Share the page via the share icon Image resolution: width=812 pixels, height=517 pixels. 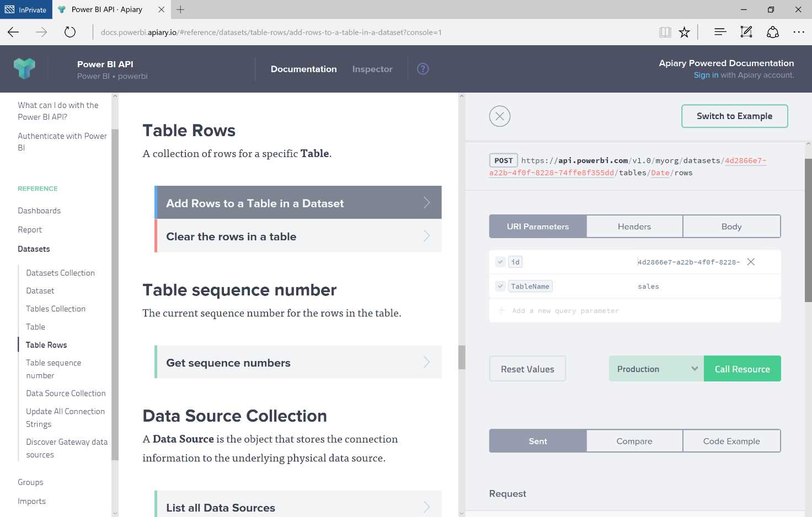[772, 32]
